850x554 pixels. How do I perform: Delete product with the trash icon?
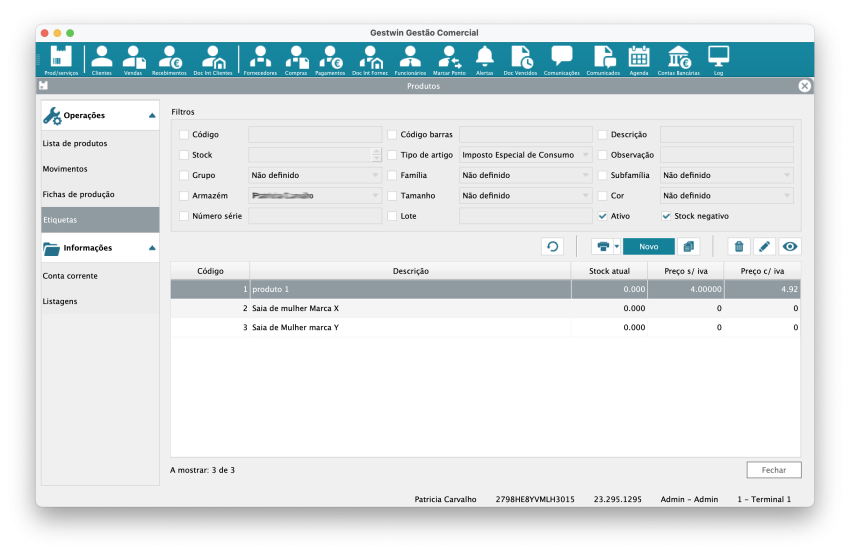739,246
